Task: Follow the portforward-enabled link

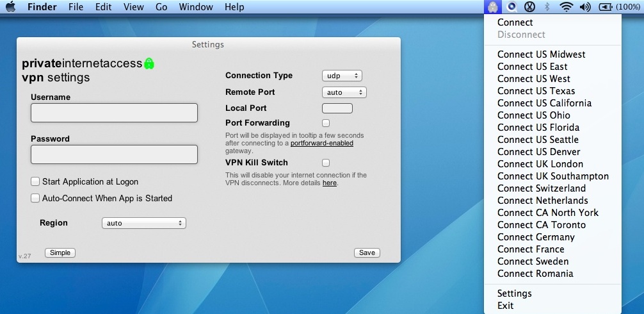Action: tap(321, 144)
